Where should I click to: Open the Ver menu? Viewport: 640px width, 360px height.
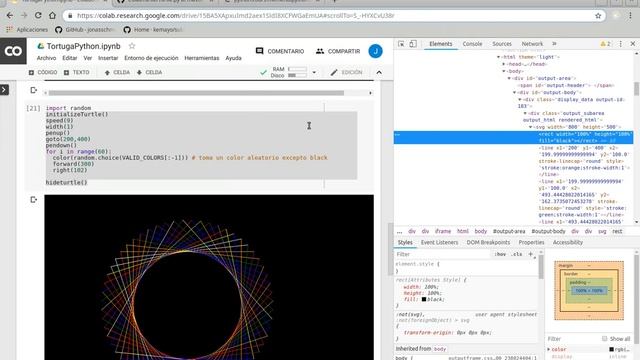point(88,58)
